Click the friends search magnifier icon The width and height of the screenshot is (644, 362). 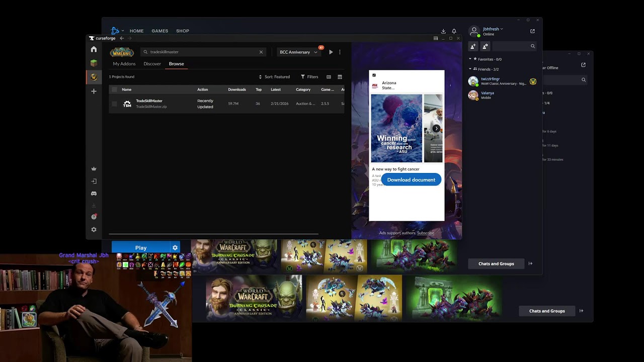point(533,46)
